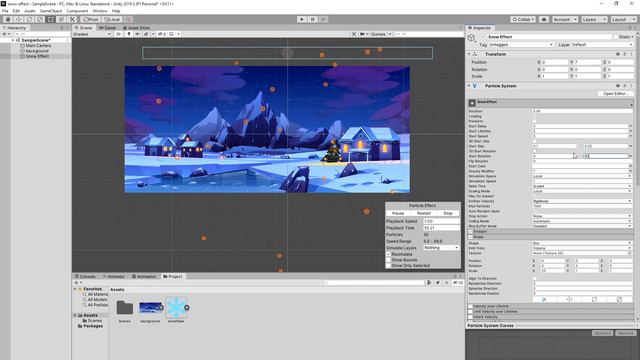Open Scenes folder in Assets
The image size is (640, 360).
(124, 311)
